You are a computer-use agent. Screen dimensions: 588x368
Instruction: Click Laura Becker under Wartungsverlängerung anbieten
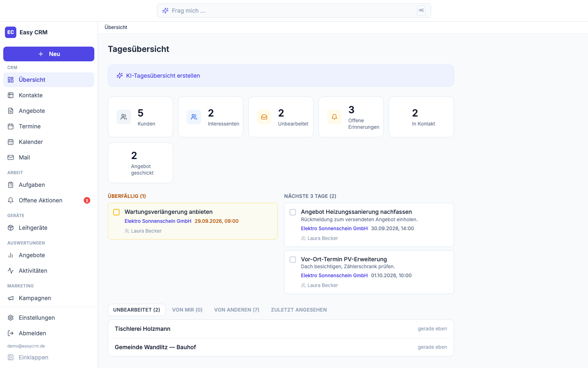[x=146, y=231]
